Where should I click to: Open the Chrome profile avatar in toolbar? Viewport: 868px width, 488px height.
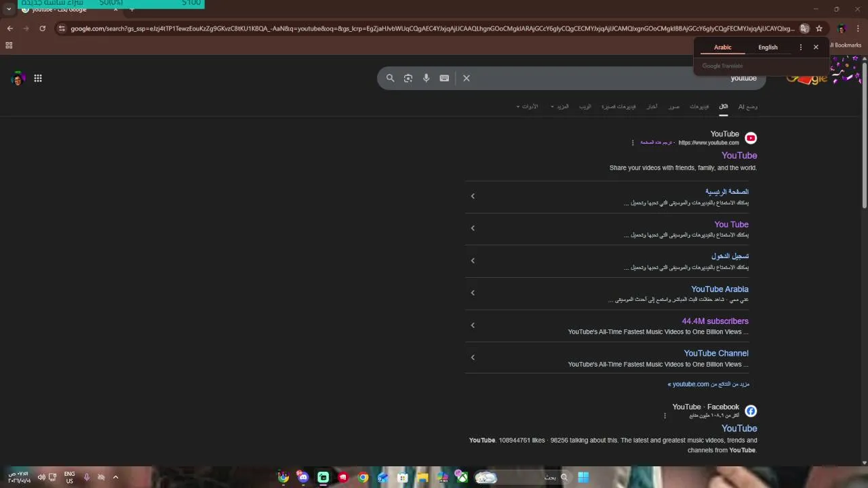[842, 28]
